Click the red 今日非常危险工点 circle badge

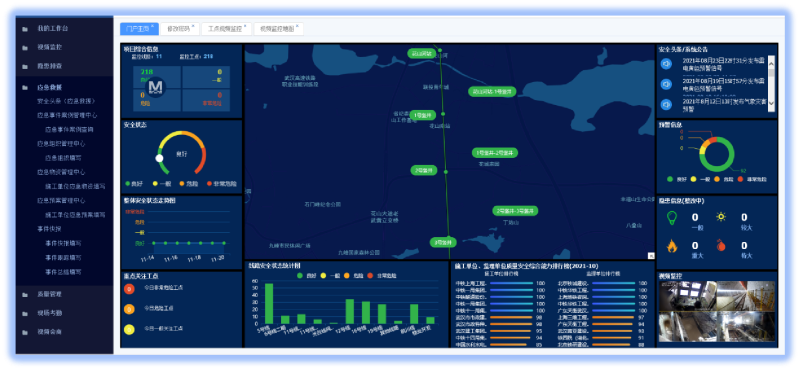pos(129,289)
